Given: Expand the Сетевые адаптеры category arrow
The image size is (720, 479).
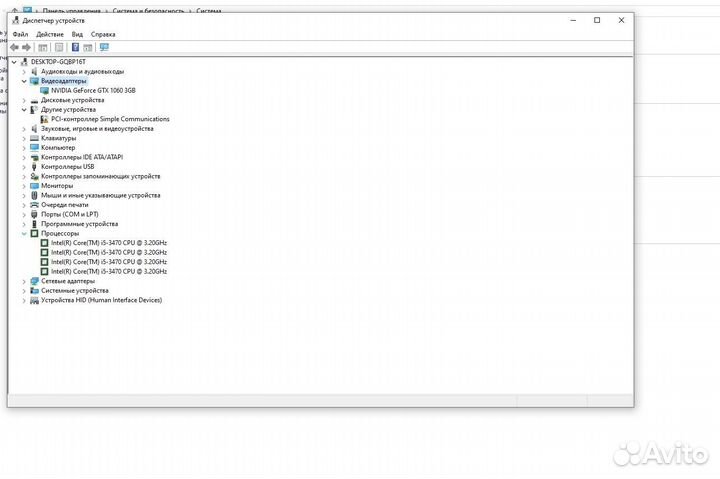Looking at the screenshot, I should coord(24,281).
